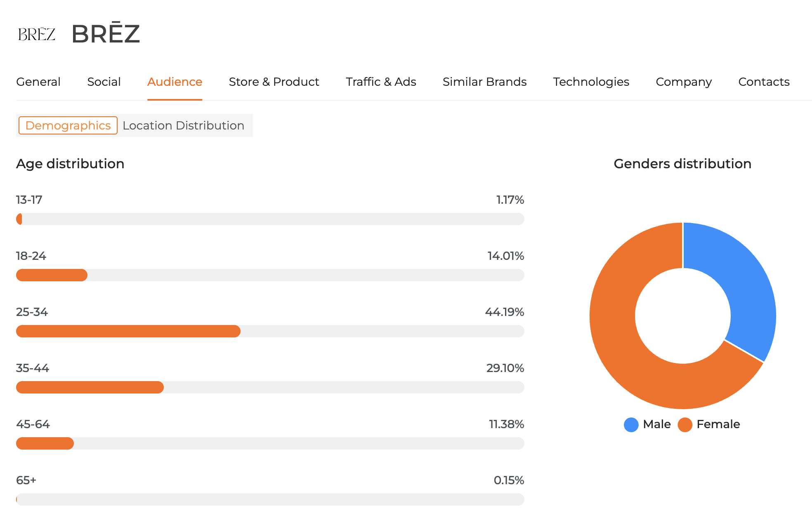Select the blue Male legend dot

[631, 424]
